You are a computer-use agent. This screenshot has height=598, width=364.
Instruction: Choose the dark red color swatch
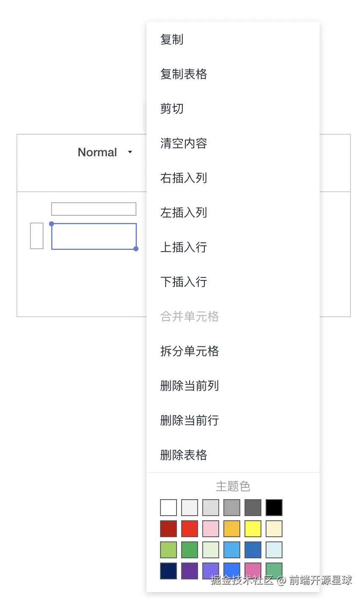pos(168,528)
